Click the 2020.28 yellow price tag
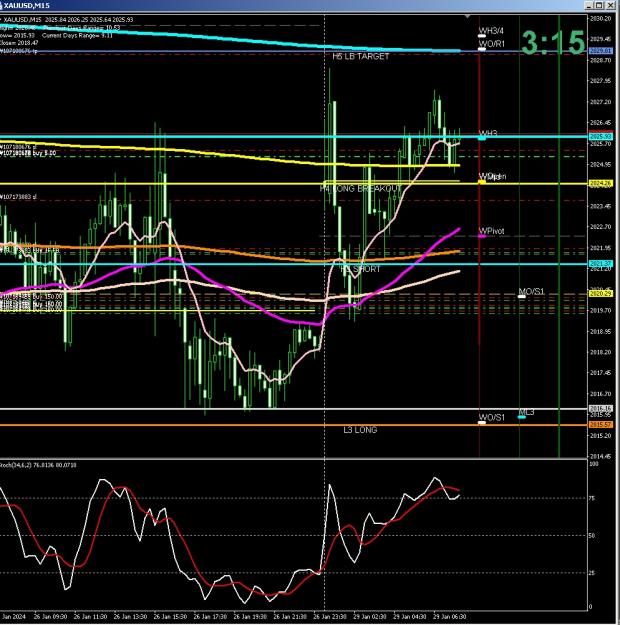 click(600, 293)
